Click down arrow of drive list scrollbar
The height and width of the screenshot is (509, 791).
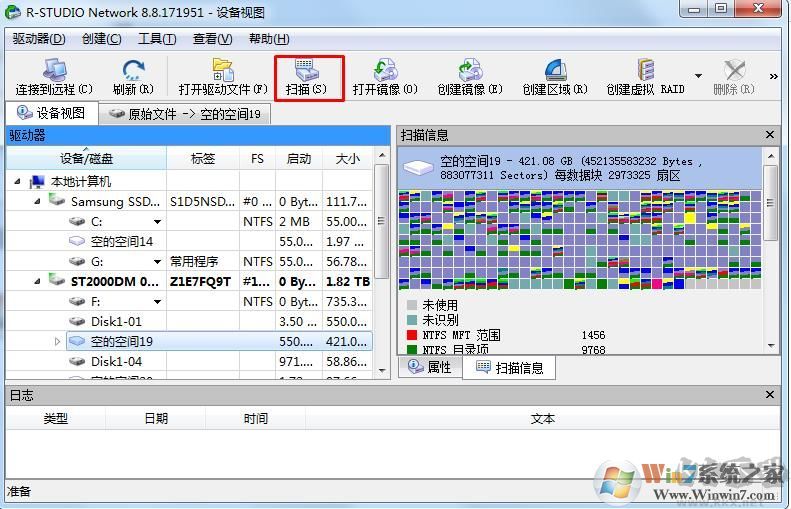382,371
